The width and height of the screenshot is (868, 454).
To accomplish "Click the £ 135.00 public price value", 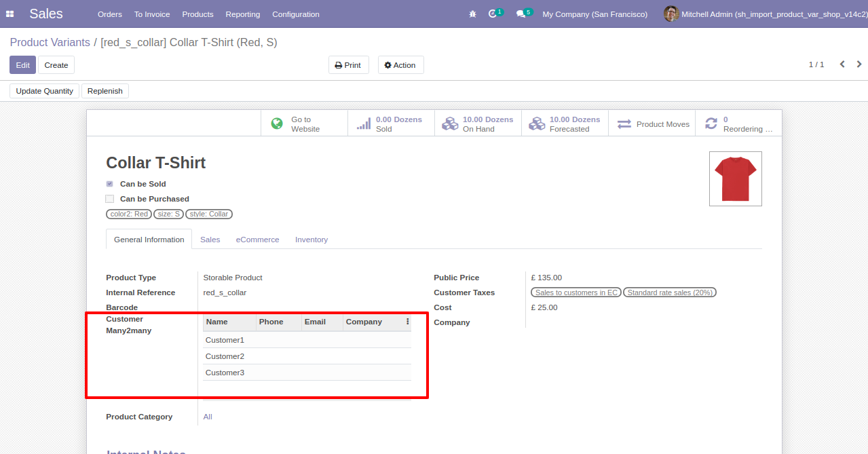I will 546,278.
